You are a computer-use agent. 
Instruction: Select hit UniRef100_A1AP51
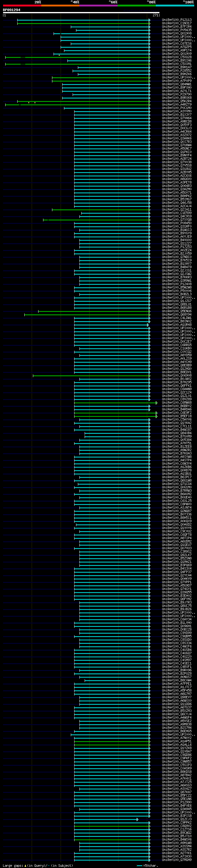coord(177,741)
